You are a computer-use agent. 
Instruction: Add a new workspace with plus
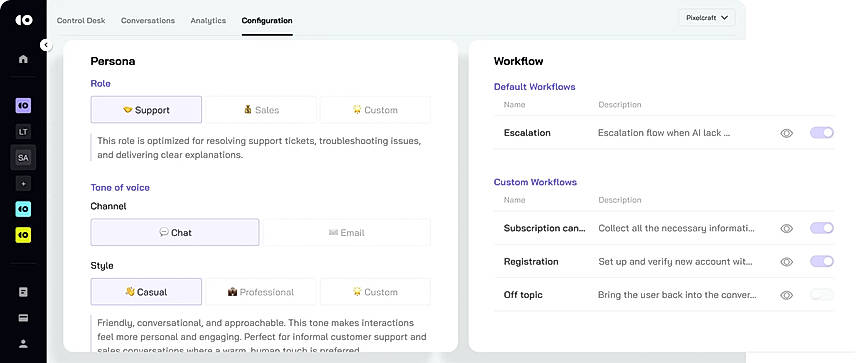tap(23, 183)
